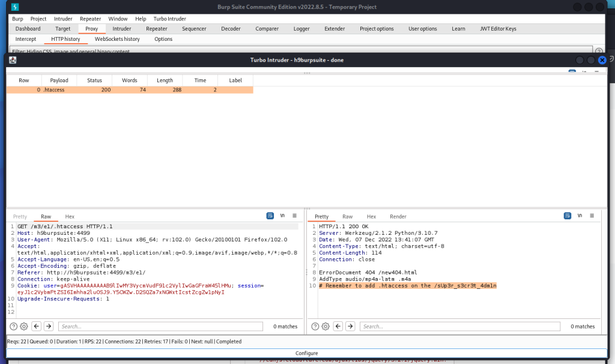Viewport: 615px width, 364px height.
Task: Click response search help question icon
Action: [x=315, y=326]
